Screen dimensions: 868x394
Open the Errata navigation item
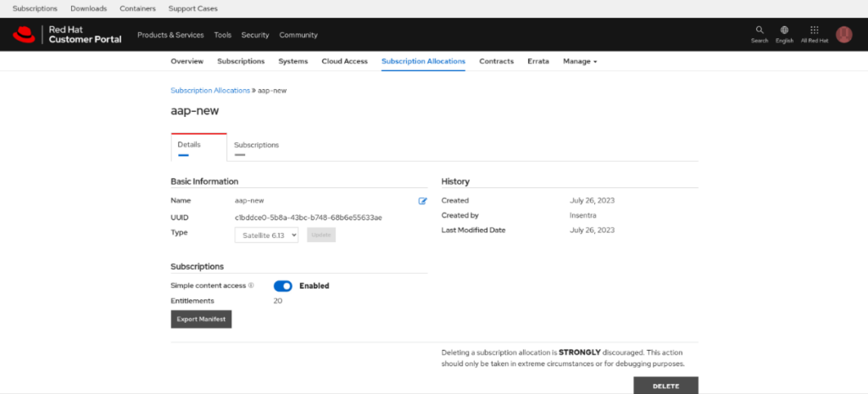[x=537, y=62]
